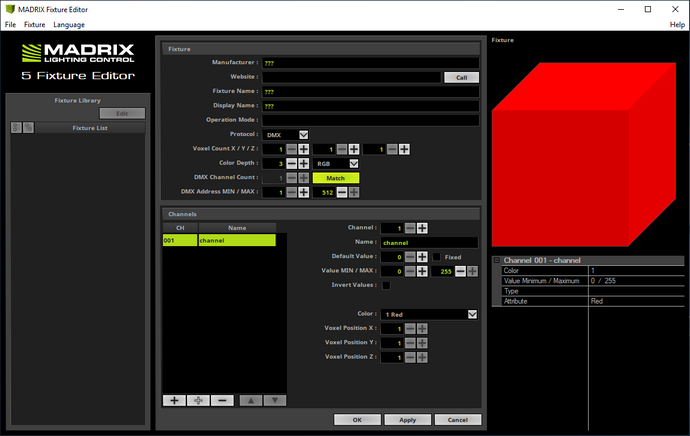Increase Value MIN
690x436 pixels.
pyautogui.click(x=422, y=271)
